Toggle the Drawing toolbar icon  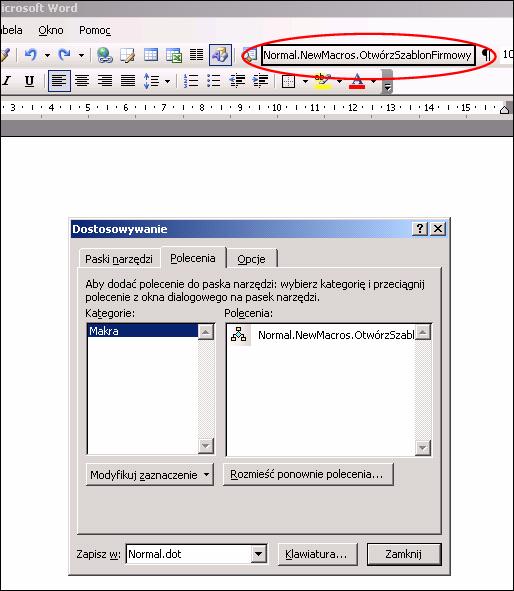(x=220, y=55)
